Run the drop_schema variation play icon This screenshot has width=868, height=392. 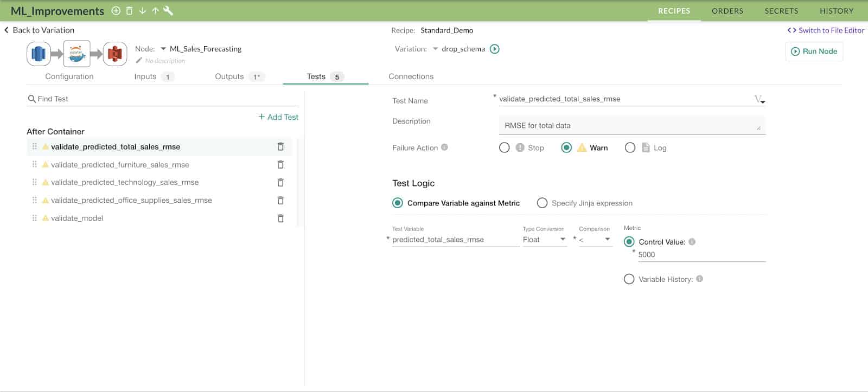[x=495, y=49]
